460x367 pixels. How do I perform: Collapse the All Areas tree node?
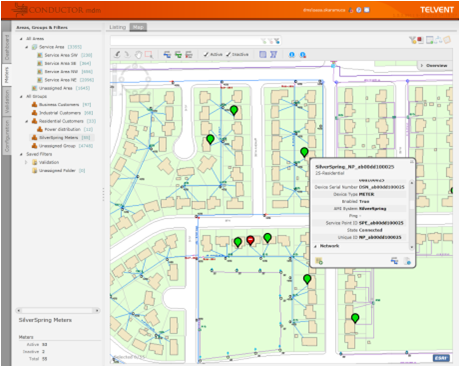21,39
